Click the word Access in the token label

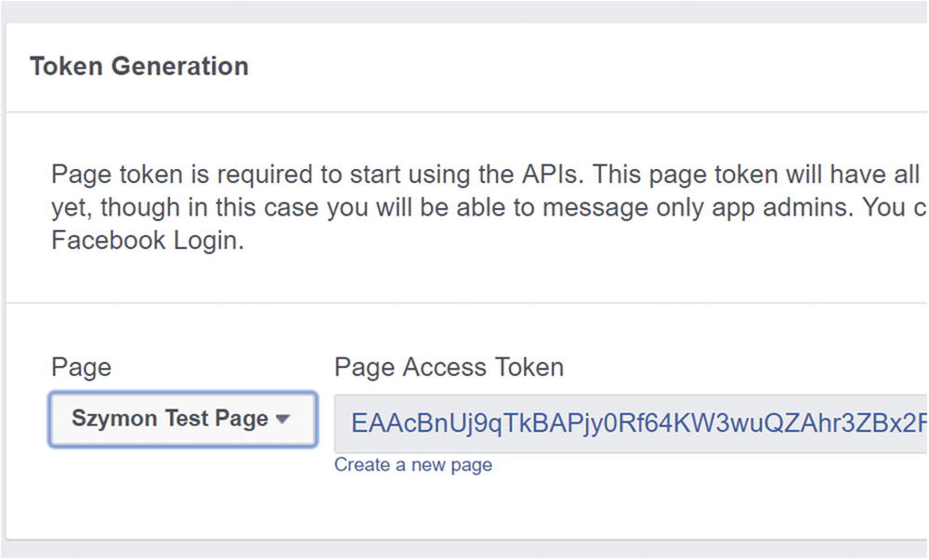tap(448, 368)
